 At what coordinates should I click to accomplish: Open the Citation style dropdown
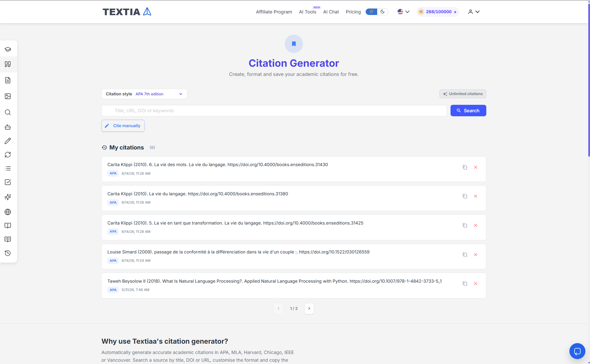click(144, 94)
